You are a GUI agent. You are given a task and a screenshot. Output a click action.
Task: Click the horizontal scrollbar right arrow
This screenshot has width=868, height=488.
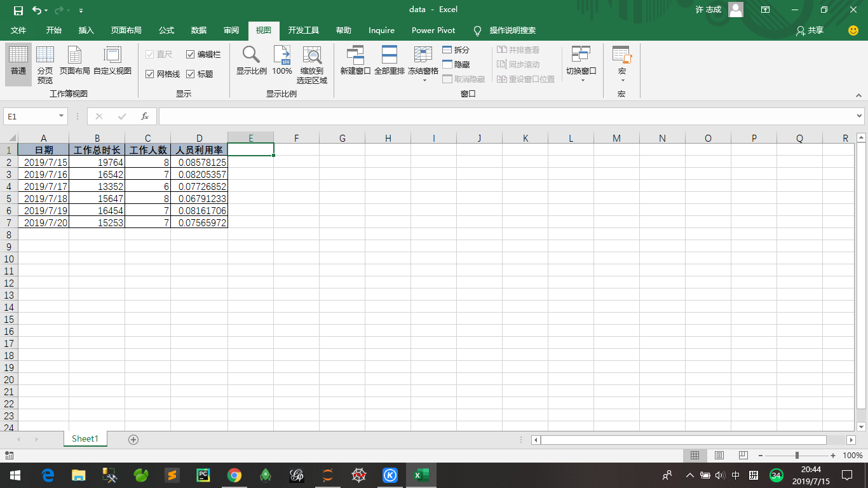[851, 440]
